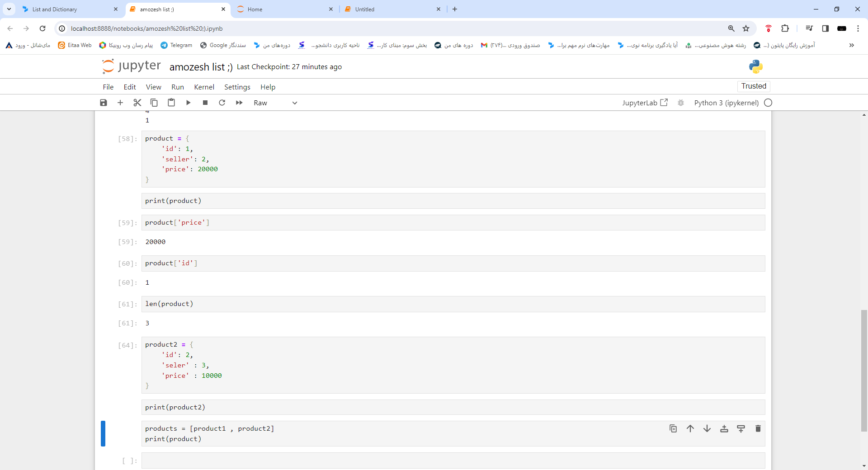This screenshot has height=470, width=868.
Task: Click the Trusted notebook button
Action: click(x=754, y=86)
